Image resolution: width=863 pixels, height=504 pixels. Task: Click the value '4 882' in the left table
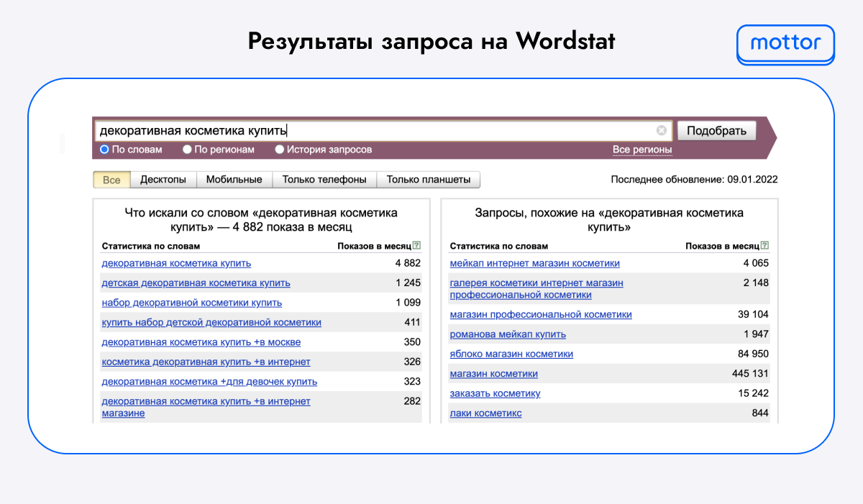click(408, 263)
